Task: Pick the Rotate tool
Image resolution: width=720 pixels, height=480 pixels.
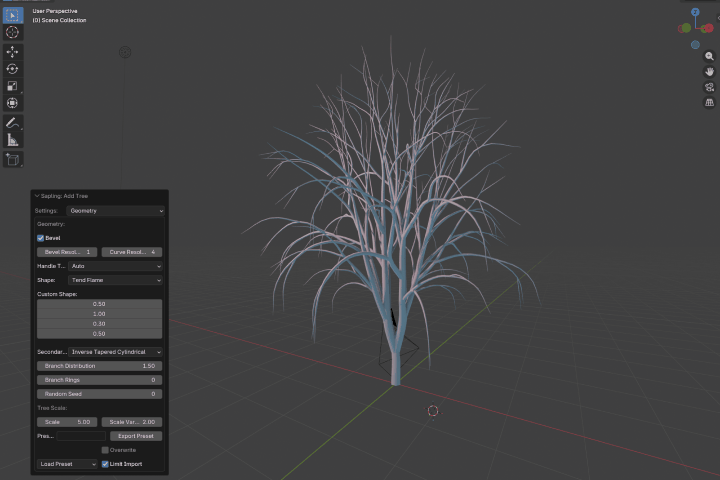Action: 12,69
